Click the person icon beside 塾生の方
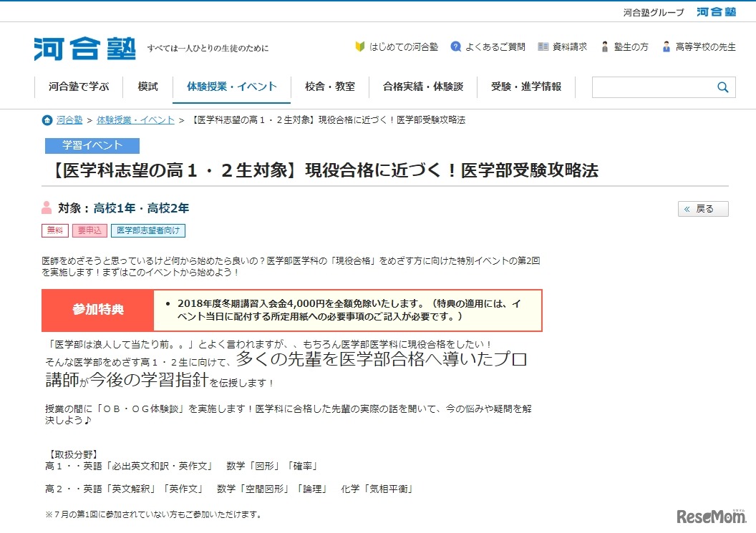 tap(605, 47)
